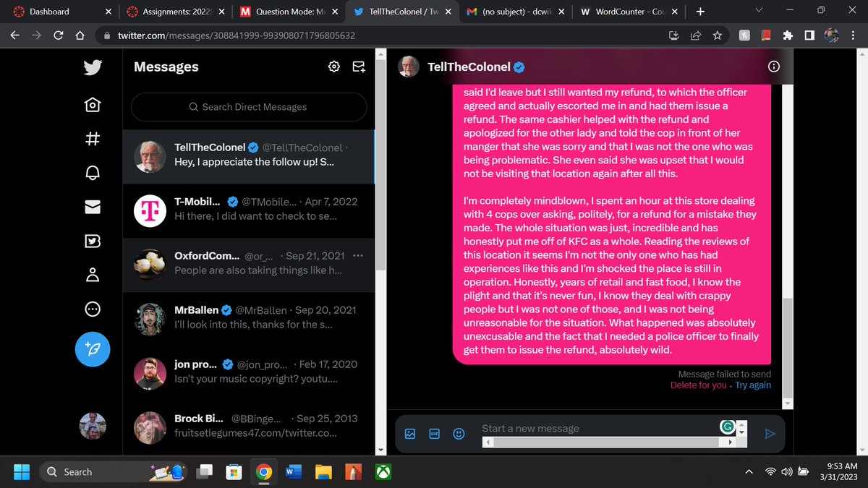Open the Home timeline icon
This screenshot has height=488, width=868.
tap(92, 106)
